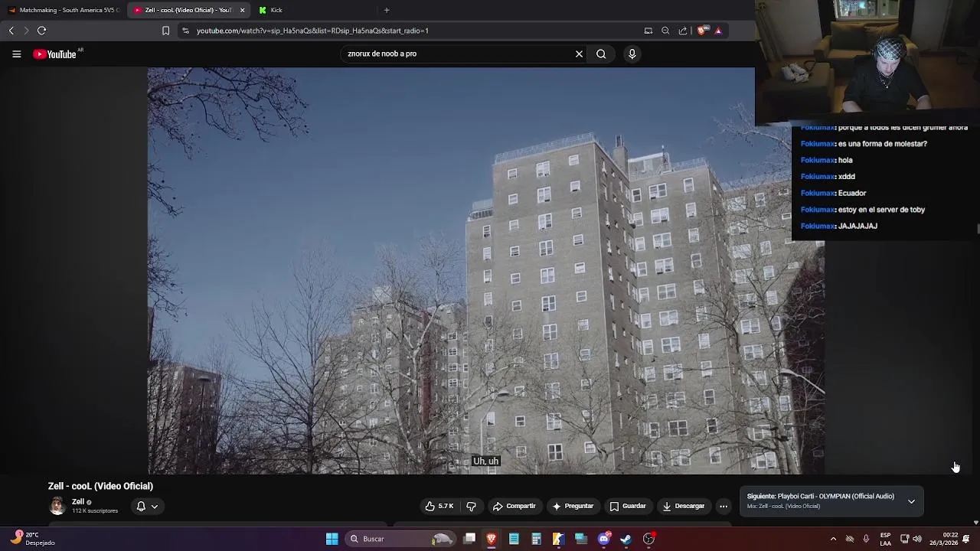This screenshot has height=551, width=980.
Task: Run the search with the magnifier button
Action: [601, 54]
